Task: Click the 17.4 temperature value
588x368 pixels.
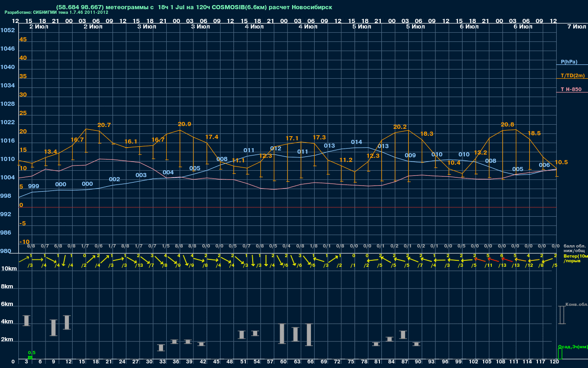Action: point(212,137)
